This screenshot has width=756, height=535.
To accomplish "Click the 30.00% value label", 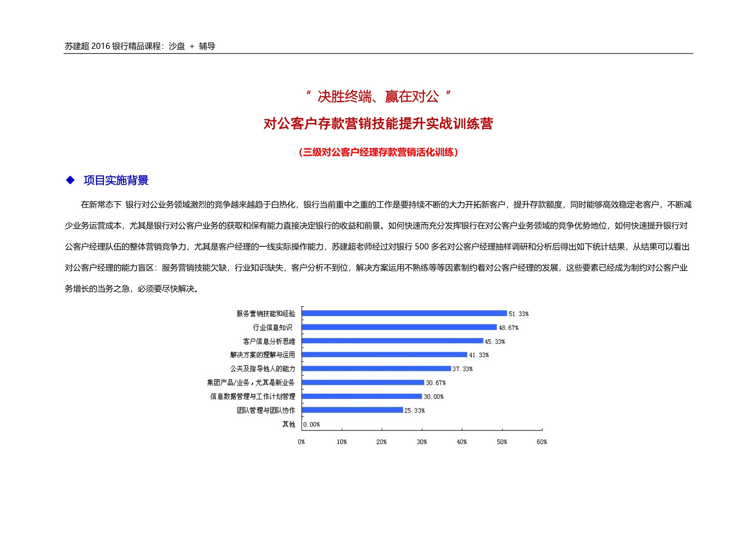I will 433,397.
